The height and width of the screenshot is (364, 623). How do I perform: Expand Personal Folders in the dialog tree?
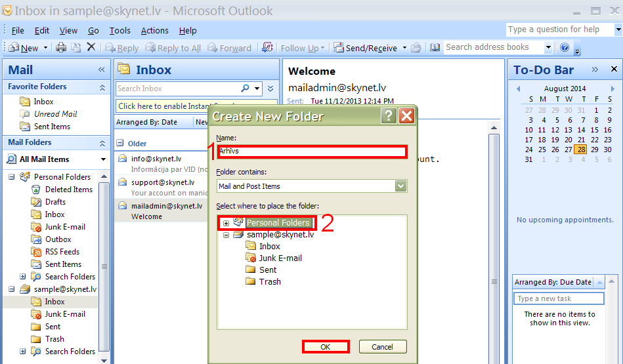coord(226,223)
